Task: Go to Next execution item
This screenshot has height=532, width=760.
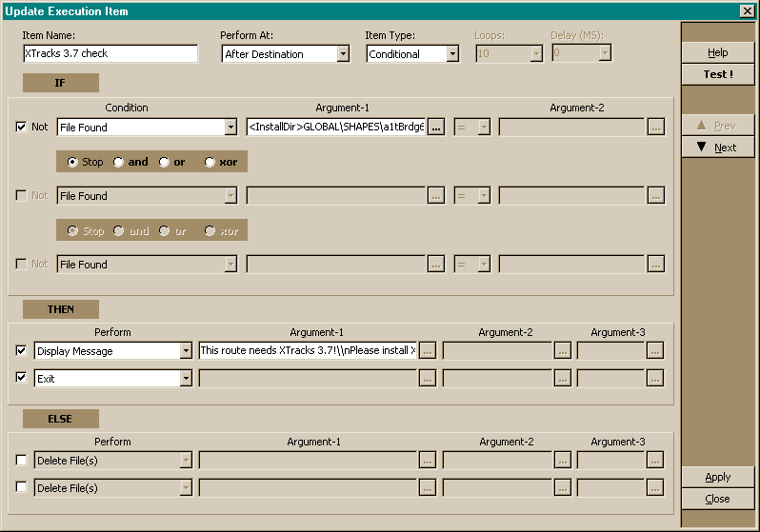Action: coord(718,148)
